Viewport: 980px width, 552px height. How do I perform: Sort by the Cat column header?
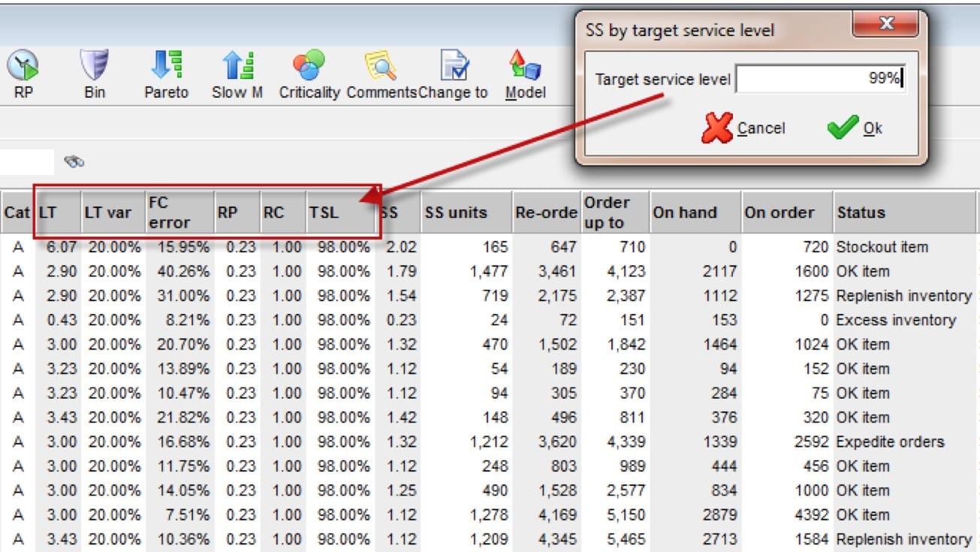[x=17, y=213]
